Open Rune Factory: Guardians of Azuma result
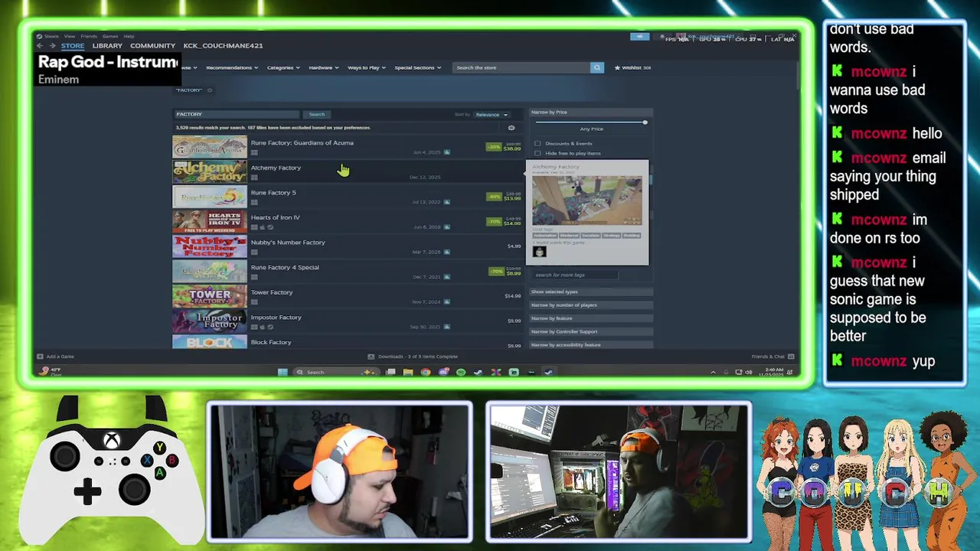This screenshot has height=551, width=980. tap(347, 146)
